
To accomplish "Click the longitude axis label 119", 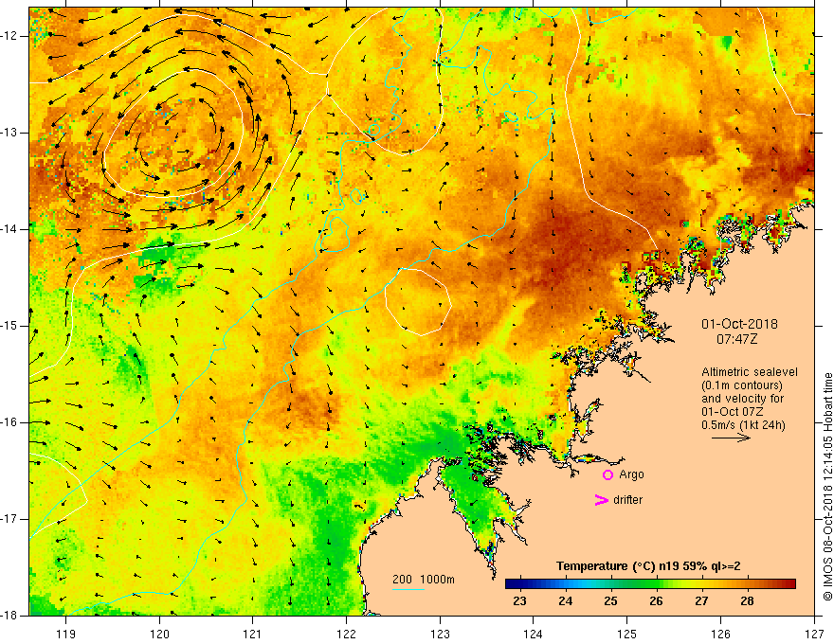I will coord(66,634).
